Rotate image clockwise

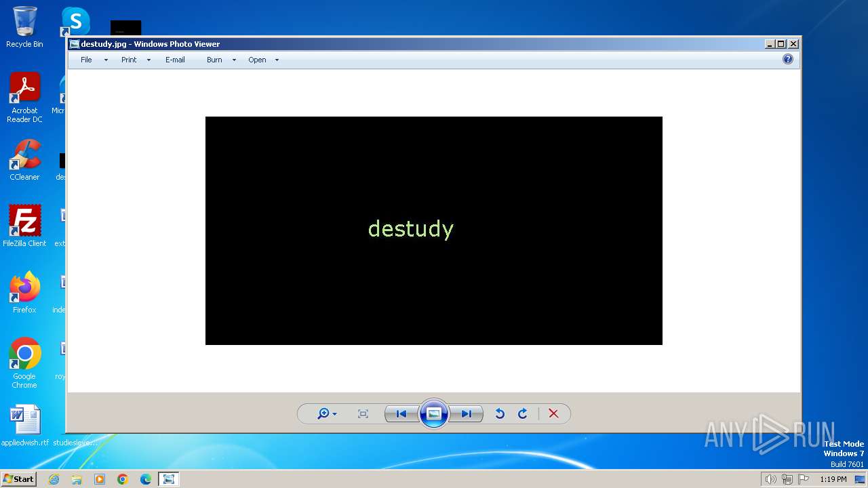click(523, 413)
